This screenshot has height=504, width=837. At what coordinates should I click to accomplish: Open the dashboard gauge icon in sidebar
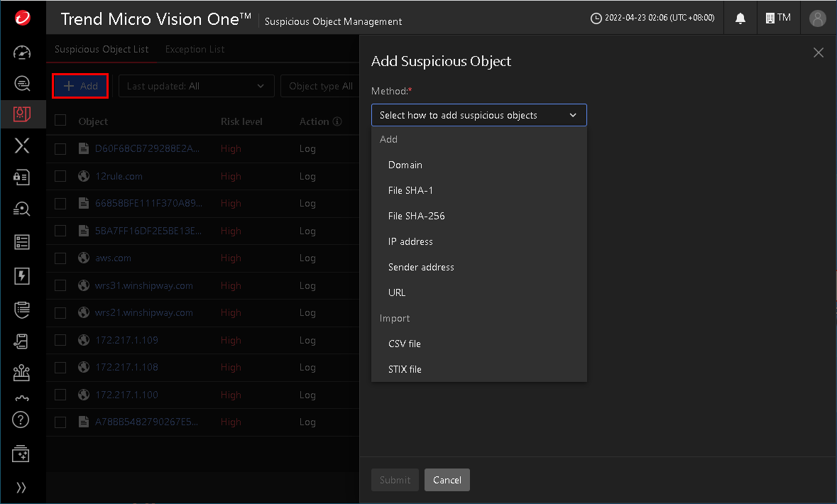[22, 53]
